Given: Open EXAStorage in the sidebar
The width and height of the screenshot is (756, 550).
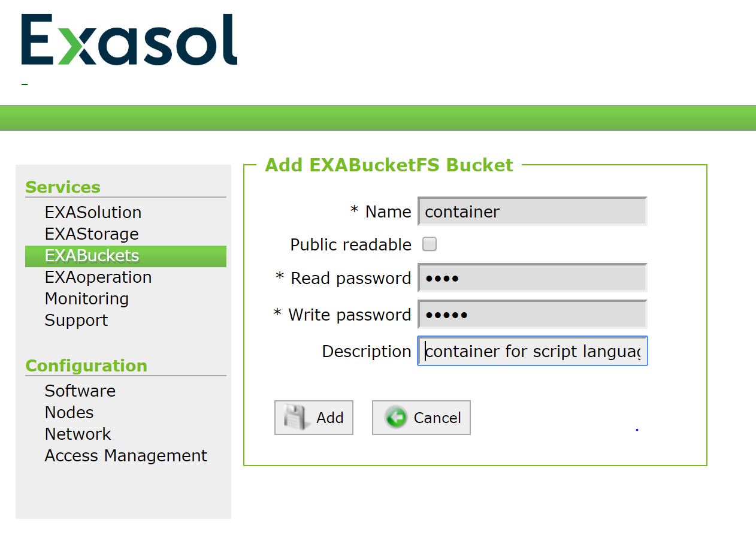Looking at the screenshot, I should click(x=92, y=234).
